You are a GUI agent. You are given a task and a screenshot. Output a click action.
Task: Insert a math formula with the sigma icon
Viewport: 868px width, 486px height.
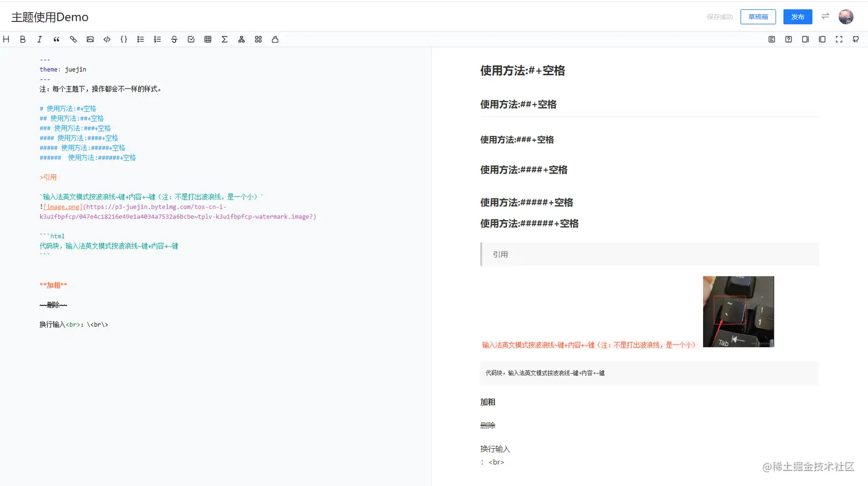[224, 40]
